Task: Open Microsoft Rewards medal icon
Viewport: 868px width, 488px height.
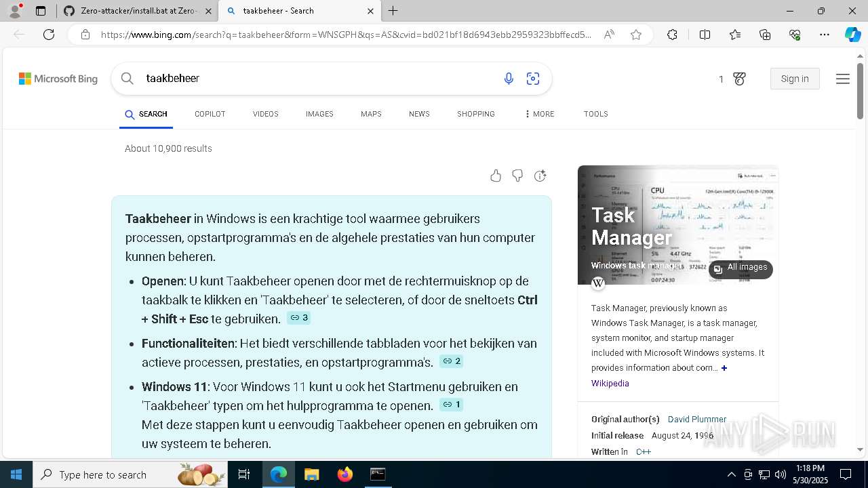Action: tap(739, 79)
